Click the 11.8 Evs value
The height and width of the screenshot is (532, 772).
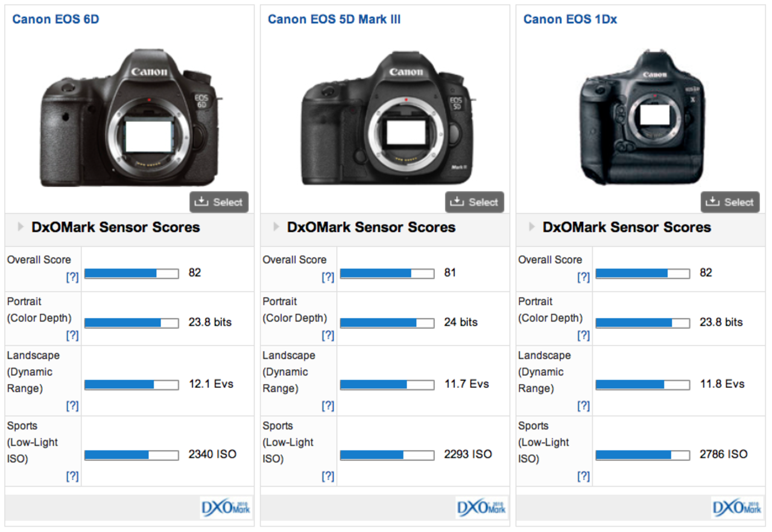723,384
